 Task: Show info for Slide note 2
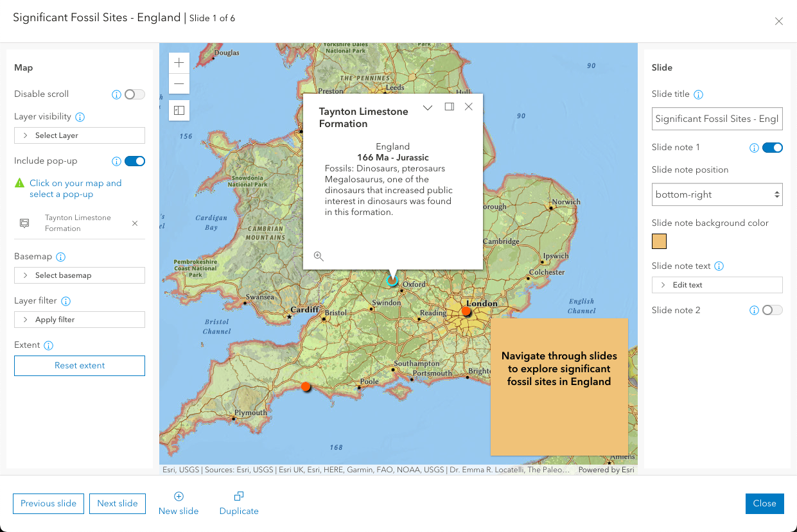tap(754, 311)
